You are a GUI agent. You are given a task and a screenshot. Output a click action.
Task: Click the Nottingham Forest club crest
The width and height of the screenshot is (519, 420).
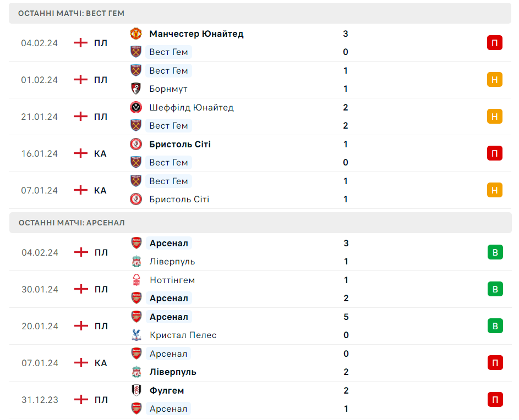pyautogui.click(x=136, y=280)
